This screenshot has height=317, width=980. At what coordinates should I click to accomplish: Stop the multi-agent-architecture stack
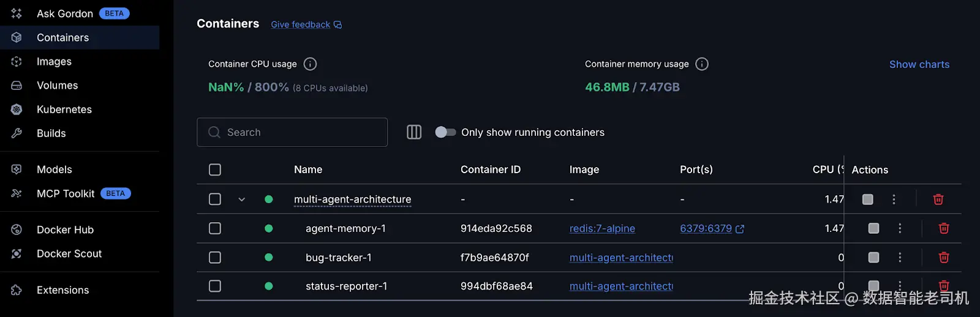(x=867, y=199)
